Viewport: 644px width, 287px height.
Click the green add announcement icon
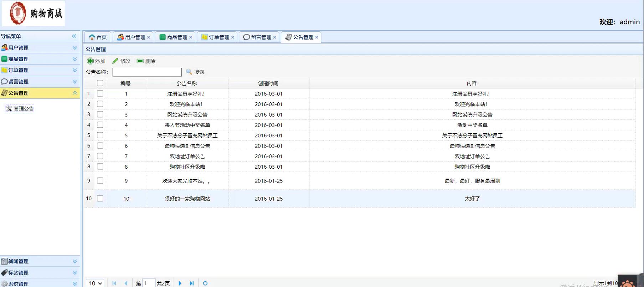[x=90, y=61]
